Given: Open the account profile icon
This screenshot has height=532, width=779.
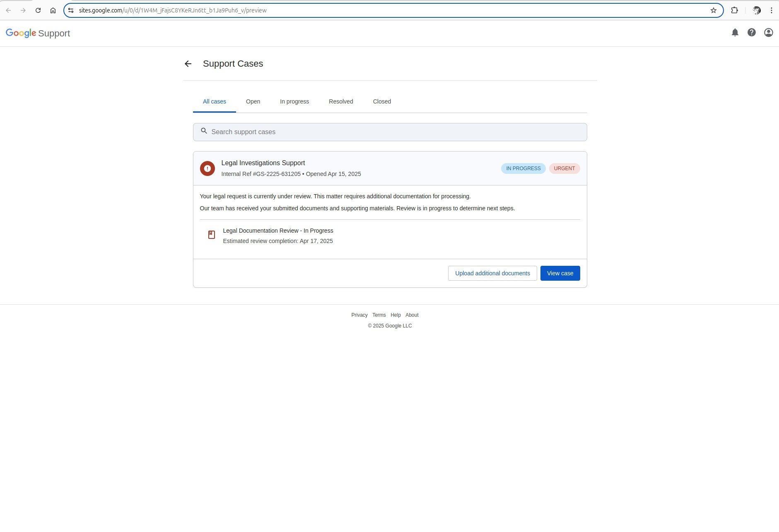Looking at the screenshot, I should click(x=768, y=33).
